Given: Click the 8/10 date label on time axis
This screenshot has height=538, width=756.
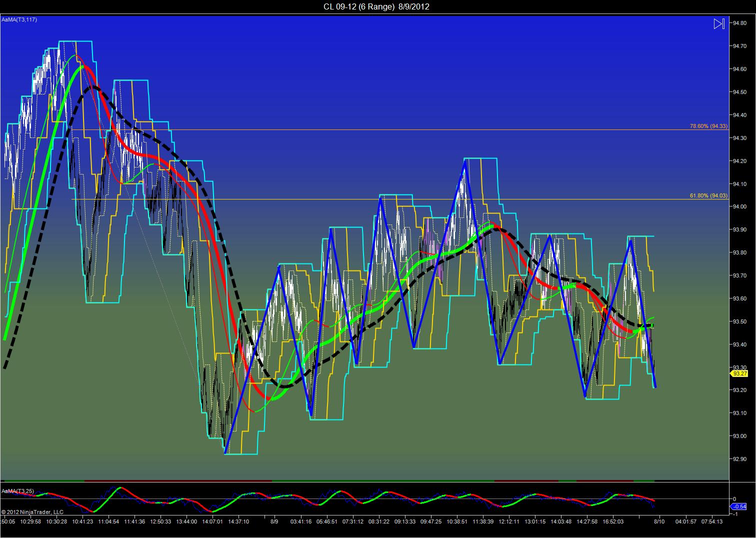Looking at the screenshot, I should pos(659,521).
